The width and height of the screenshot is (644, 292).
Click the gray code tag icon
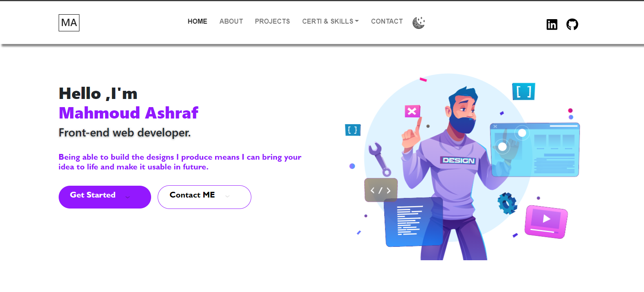pyautogui.click(x=380, y=190)
